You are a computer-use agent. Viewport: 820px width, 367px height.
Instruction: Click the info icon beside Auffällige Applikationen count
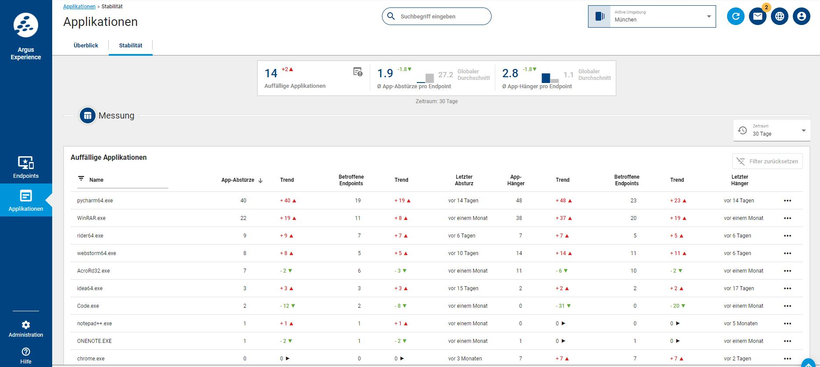358,72
